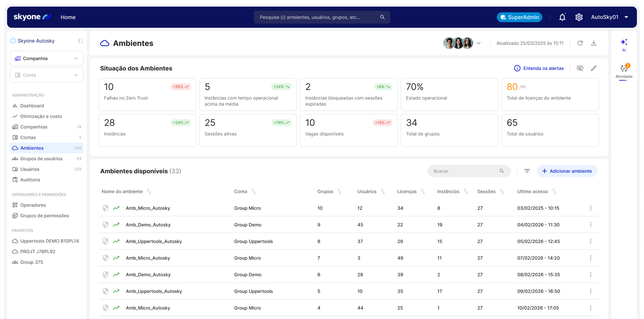The image size is (644, 319).
Task: Click the refresh icon beside update time
Action: click(x=580, y=43)
